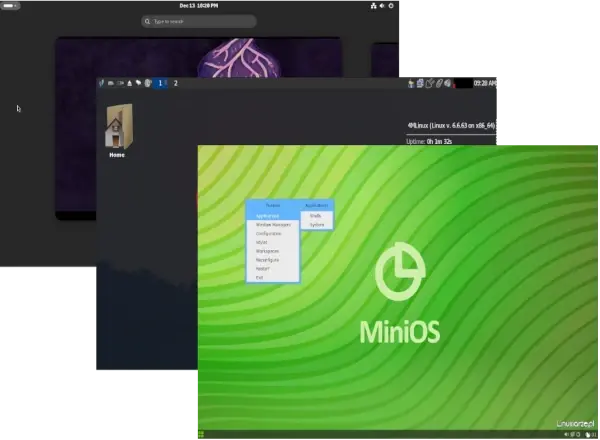The width and height of the screenshot is (600, 440).
Task: Open the green start menu icon in MiniOS taskbar
Action: click(x=201, y=434)
